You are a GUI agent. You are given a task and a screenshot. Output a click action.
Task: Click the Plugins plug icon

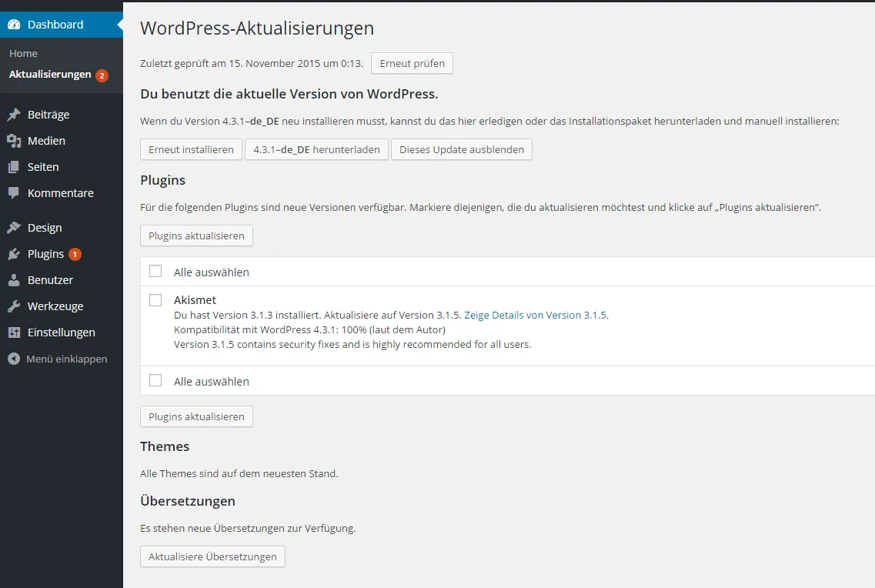[14, 254]
